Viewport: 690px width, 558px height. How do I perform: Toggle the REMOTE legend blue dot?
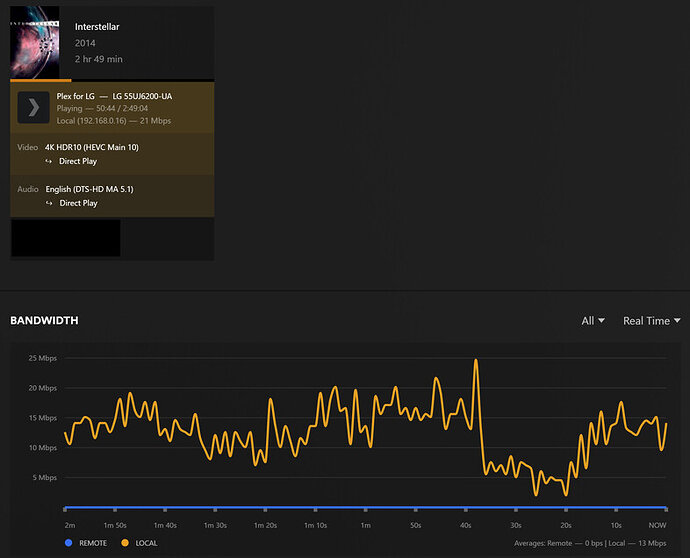tap(68, 543)
